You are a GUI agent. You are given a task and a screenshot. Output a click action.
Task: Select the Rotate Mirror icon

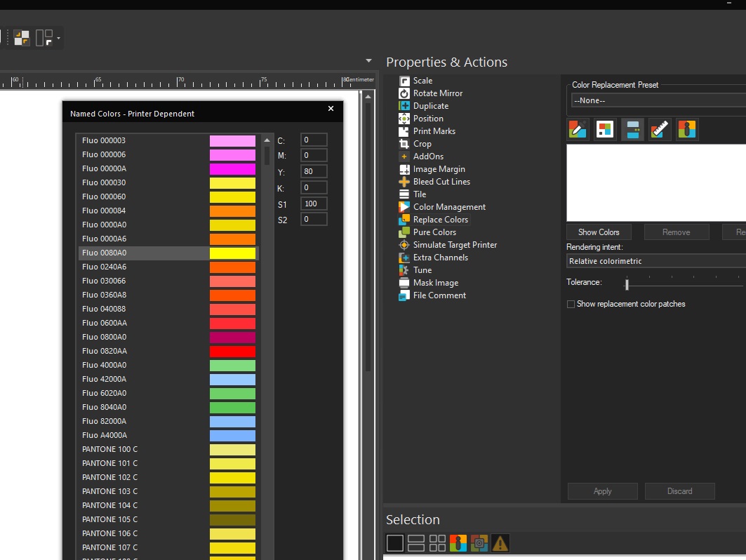pos(404,93)
